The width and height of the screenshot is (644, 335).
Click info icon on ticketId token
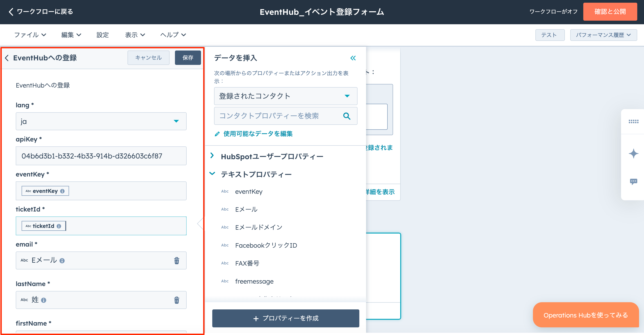pos(59,226)
